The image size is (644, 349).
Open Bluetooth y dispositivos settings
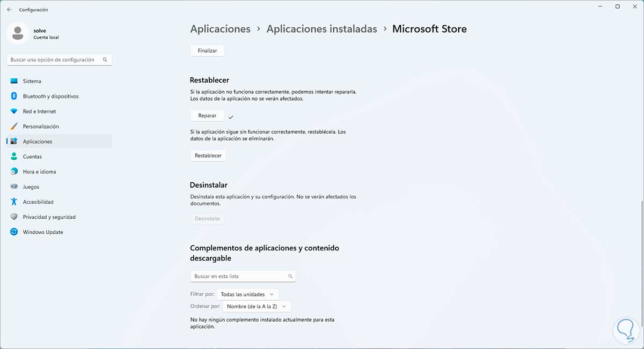tap(60, 96)
